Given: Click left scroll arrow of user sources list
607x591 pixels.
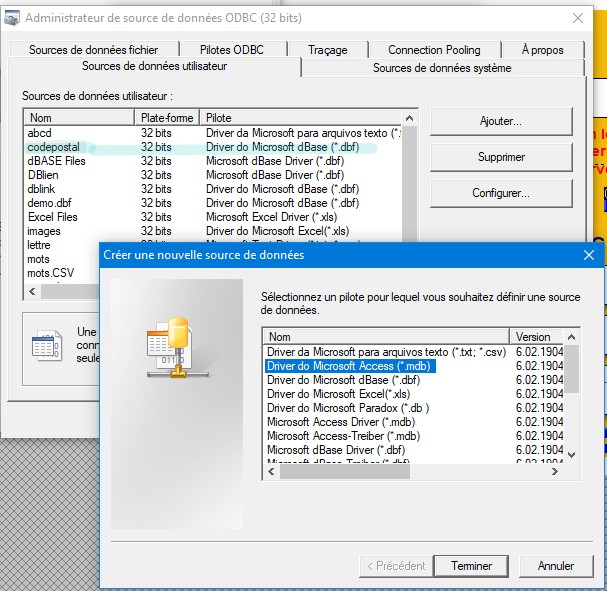Looking at the screenshot, I should pos(33,291).
